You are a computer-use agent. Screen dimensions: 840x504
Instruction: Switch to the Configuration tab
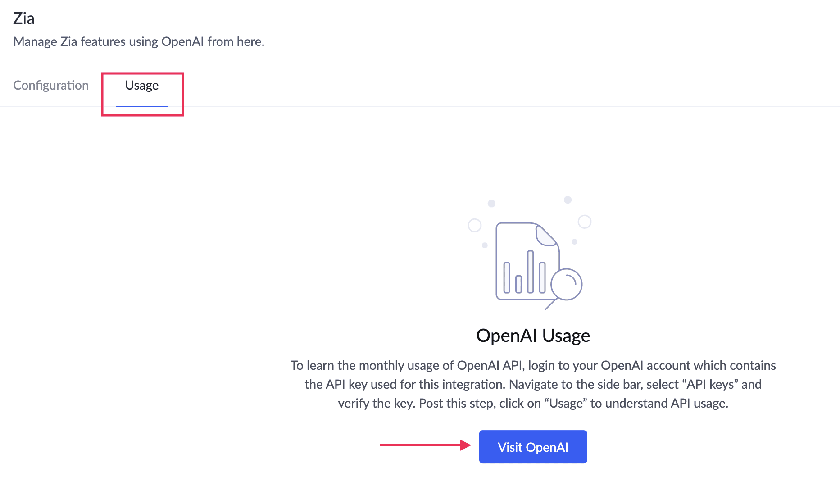coord(51,86)
